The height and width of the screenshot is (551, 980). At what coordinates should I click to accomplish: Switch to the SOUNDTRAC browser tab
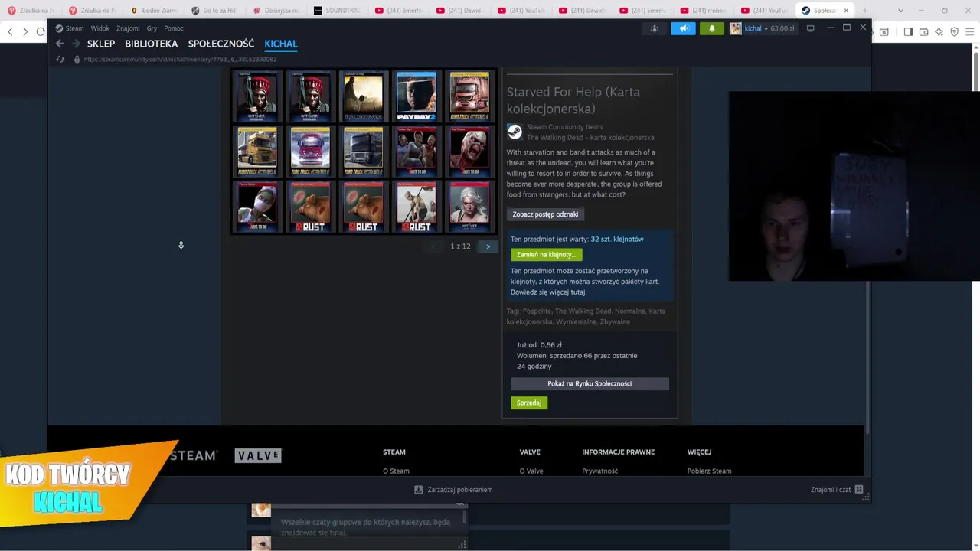pos(338,11)
